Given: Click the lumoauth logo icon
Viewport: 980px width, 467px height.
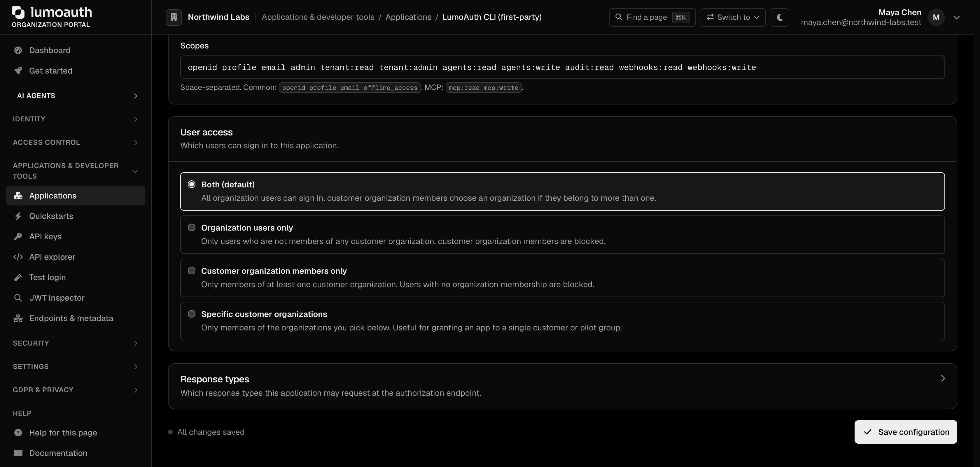Looking at the screenshot, I should [x=18, y=12].
